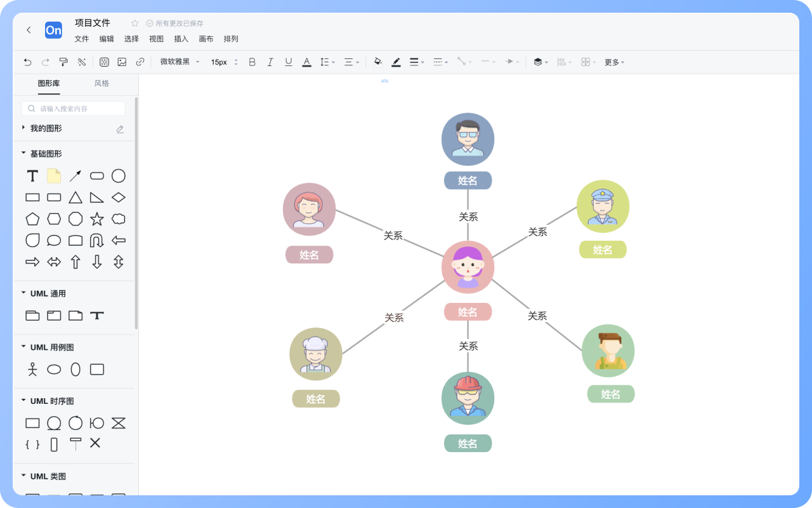The height and width of the screenshot is (508, 812).
Task: Open the 插入 menu
Action: pyautogui.click(x=181, y=39)
